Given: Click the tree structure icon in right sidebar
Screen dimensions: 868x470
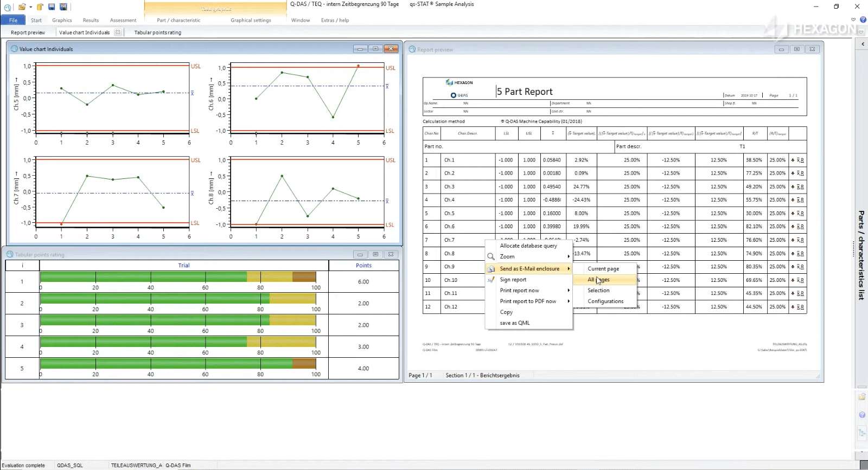Looking at the screenshot, I should tap(862, 433).
